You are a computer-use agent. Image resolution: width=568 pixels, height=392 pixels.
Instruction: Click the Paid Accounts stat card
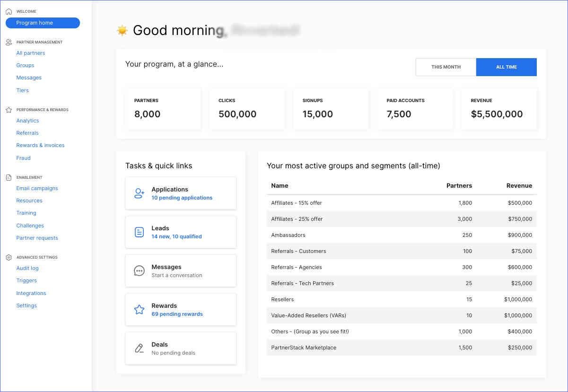pyautogui.click(x=415, y=109)
